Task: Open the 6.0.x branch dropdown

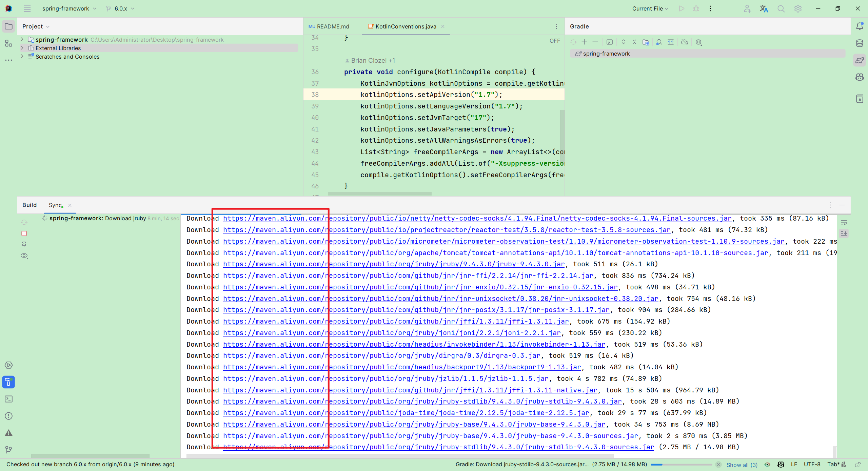Action: pyautogui.click(x=120, y=8)
